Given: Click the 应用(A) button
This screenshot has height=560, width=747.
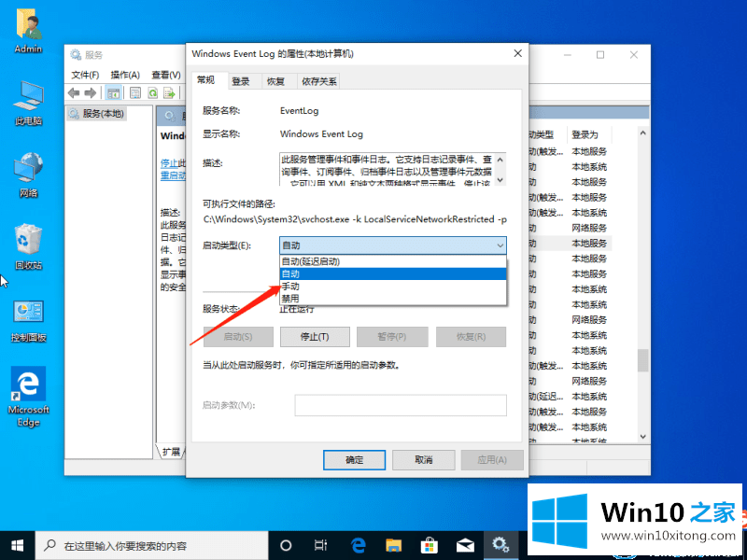Looking at the screenshot, I should [x=492, y=459].
